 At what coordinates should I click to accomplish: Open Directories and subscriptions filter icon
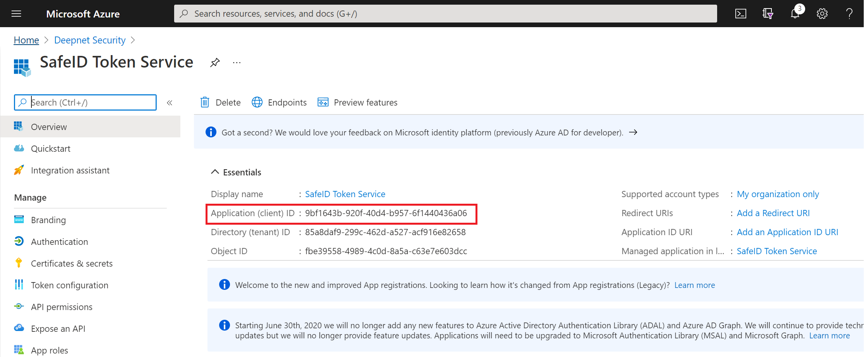pos(768,14)
